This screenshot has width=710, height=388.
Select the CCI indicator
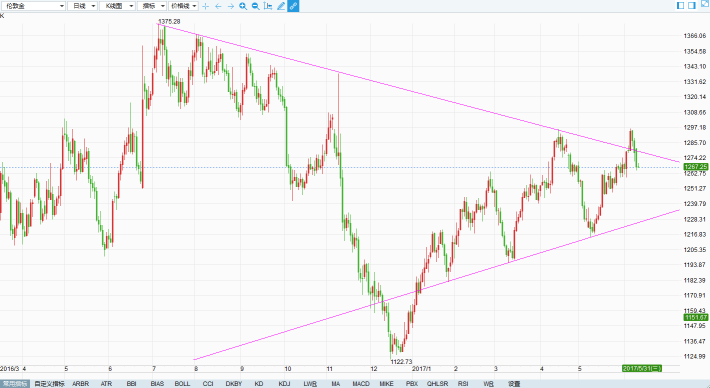pos(208,384)
